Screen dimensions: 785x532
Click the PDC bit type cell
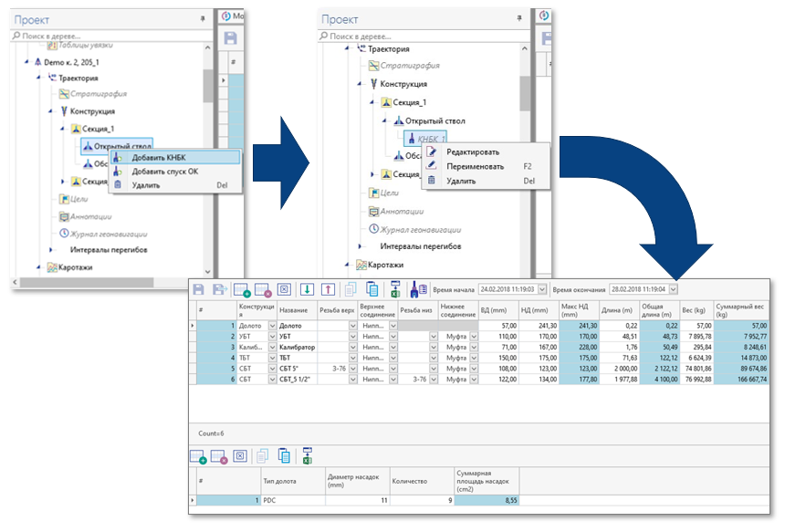(x=293, y=500)
